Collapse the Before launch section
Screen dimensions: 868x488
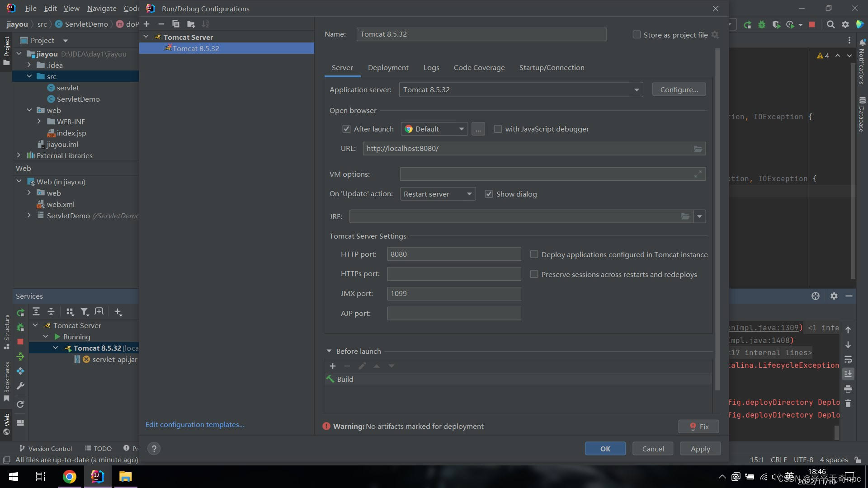tap(329, 351)
